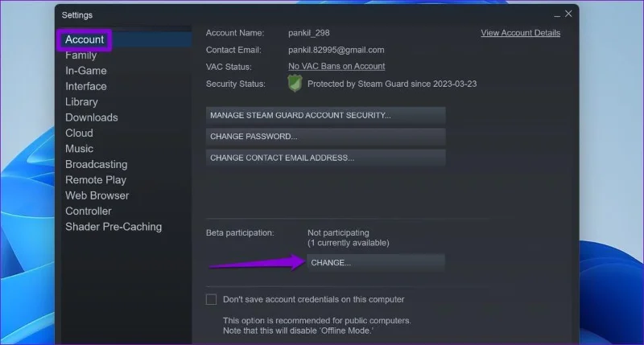Click Change Contact Email Address button
This screenshot has width=644, height=345.
coord(326,158)
